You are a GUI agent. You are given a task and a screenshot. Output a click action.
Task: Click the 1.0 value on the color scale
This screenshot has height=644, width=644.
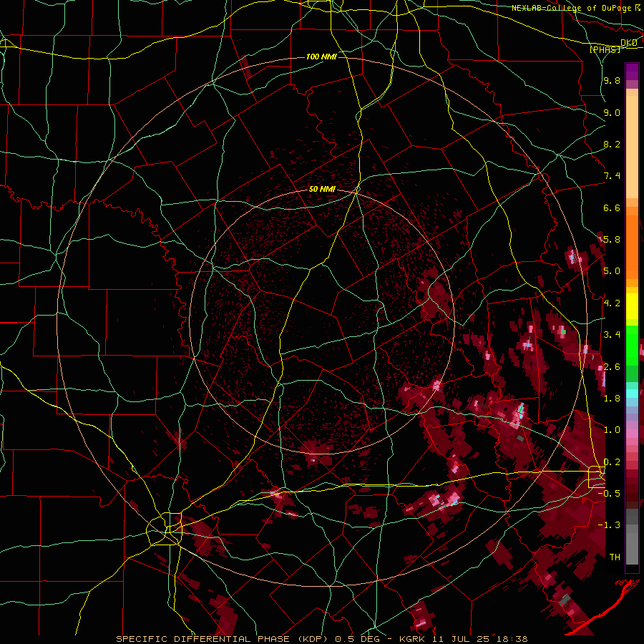(612, 429)
